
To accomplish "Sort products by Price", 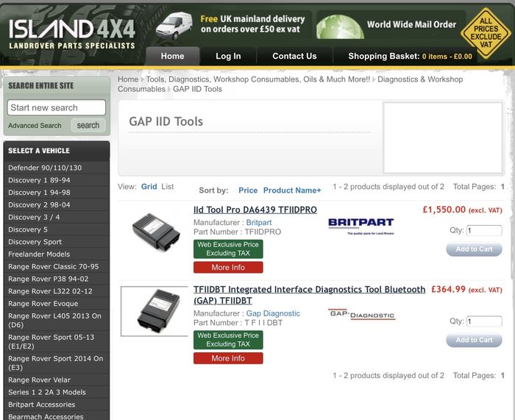I will click(248, 191).
